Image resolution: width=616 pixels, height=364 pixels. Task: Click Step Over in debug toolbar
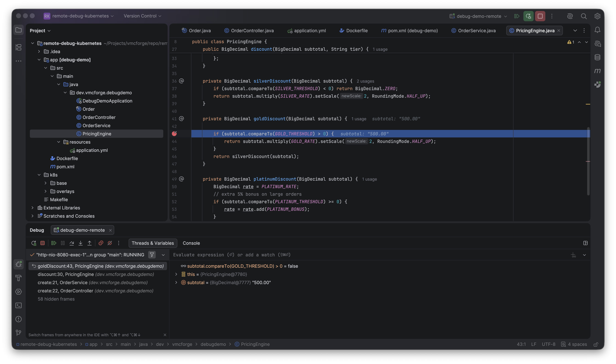72,243
